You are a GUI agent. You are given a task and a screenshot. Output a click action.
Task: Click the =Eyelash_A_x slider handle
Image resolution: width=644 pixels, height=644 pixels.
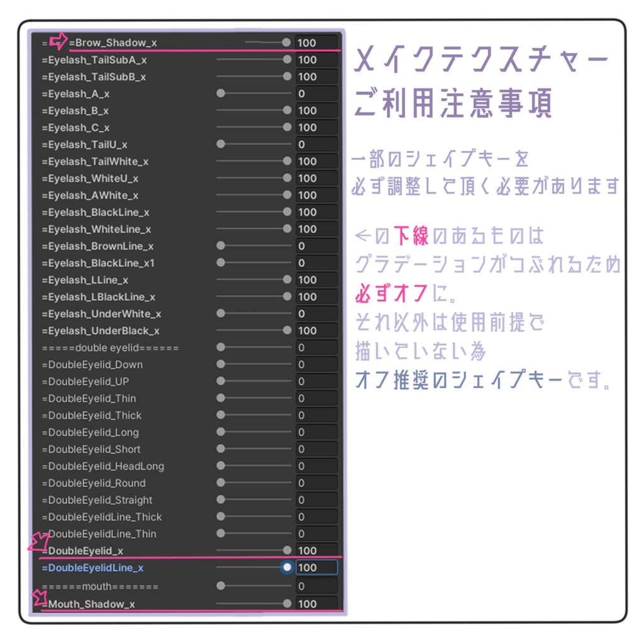[221, 93]
